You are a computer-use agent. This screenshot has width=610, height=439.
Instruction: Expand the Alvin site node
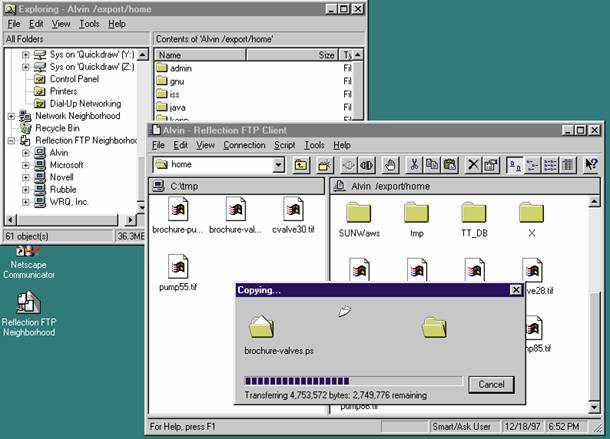pyautogui.click(x=25, y=153)
